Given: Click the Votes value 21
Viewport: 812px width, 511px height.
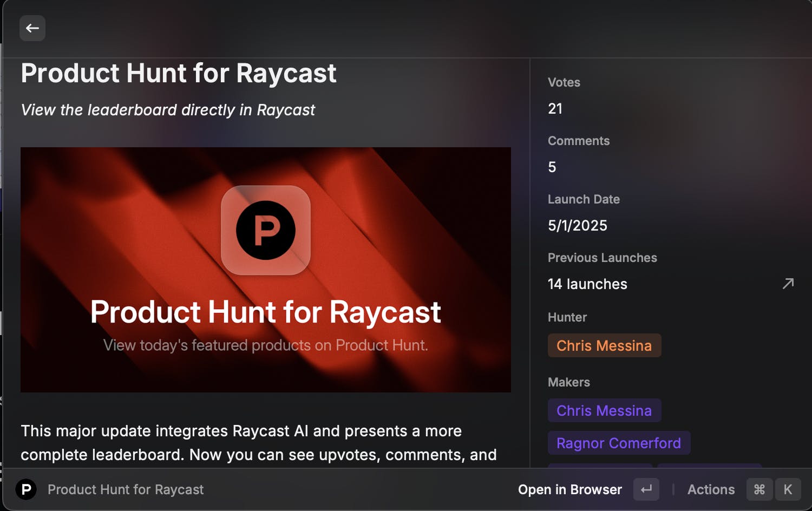Looking at the screenshot, I should coord(555,108).
